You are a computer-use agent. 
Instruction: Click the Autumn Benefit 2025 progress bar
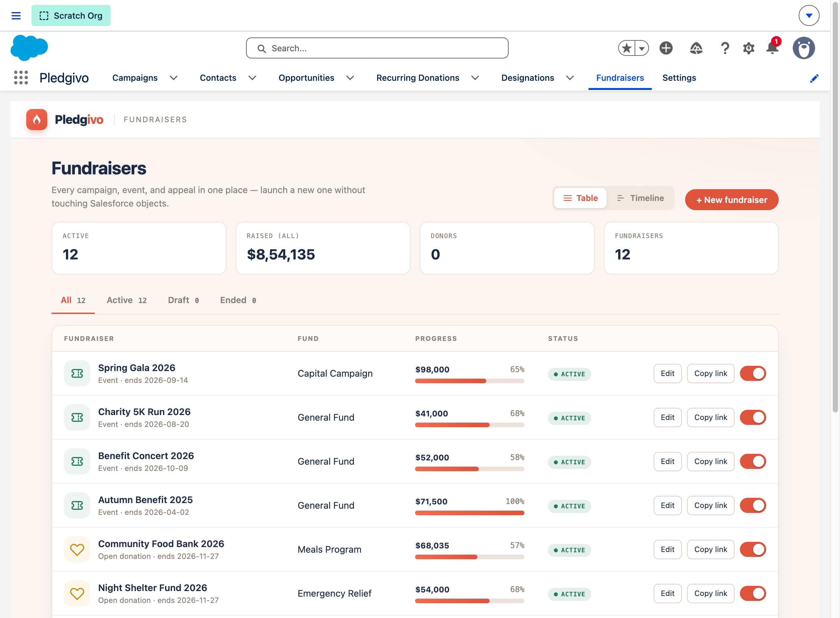[x=470, y=513]
